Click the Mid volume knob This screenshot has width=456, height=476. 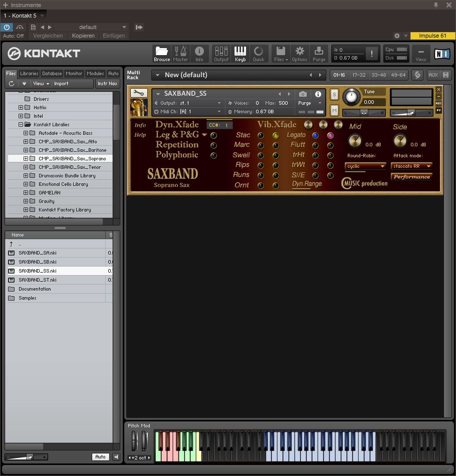pyautogui.click(x=355, y=141)
